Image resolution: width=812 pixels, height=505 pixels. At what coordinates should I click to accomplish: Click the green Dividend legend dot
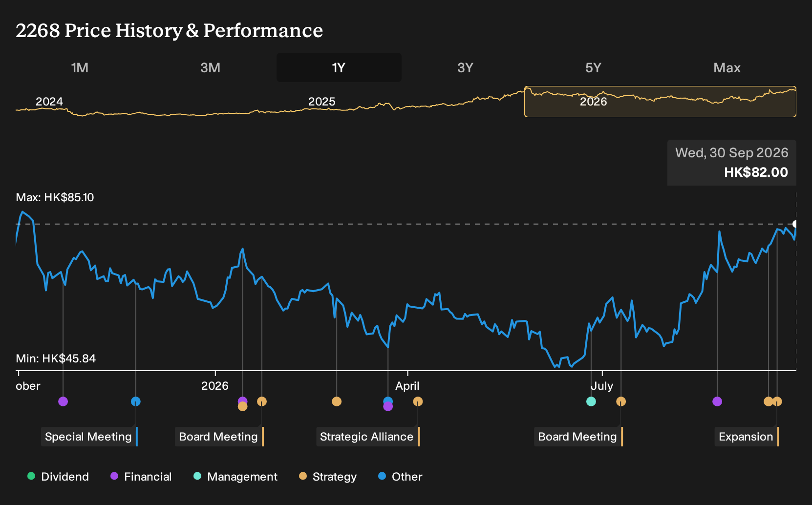31,476
